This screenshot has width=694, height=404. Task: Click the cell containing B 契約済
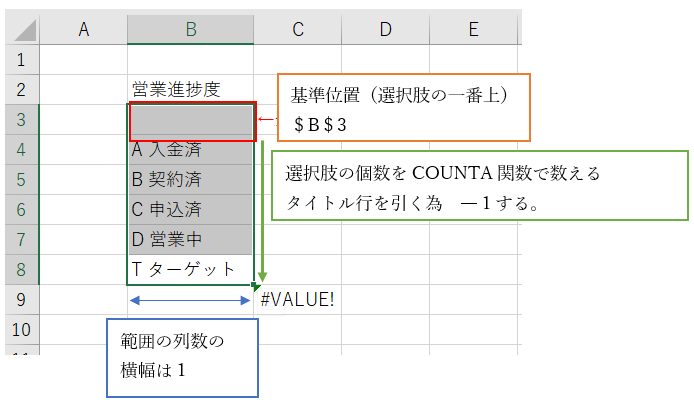[x=191, y=181]
